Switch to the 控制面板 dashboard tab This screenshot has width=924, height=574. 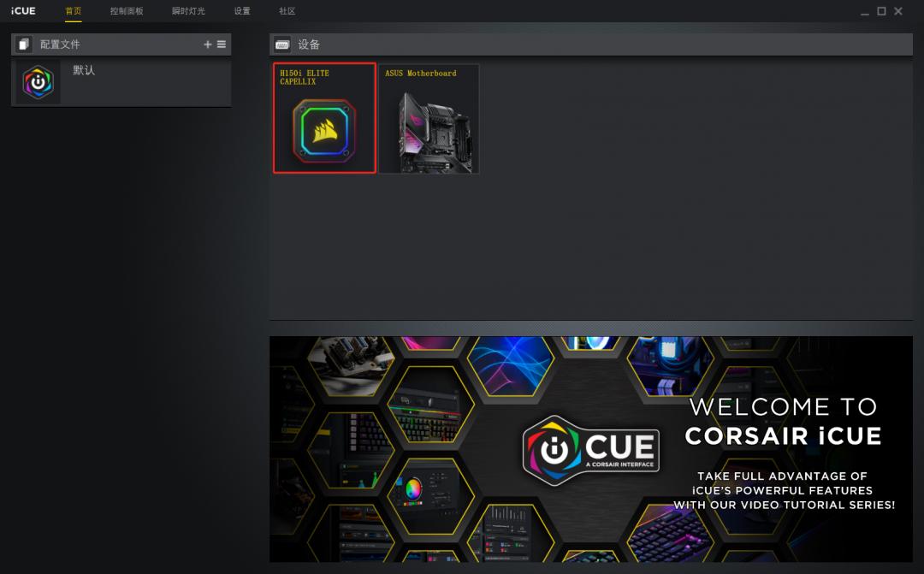click(127, 11)
